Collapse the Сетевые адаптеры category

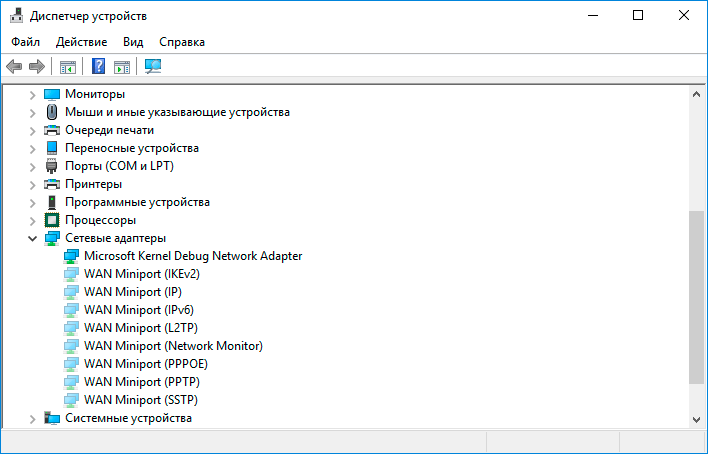pyautogui.click(x=33, y=239)
